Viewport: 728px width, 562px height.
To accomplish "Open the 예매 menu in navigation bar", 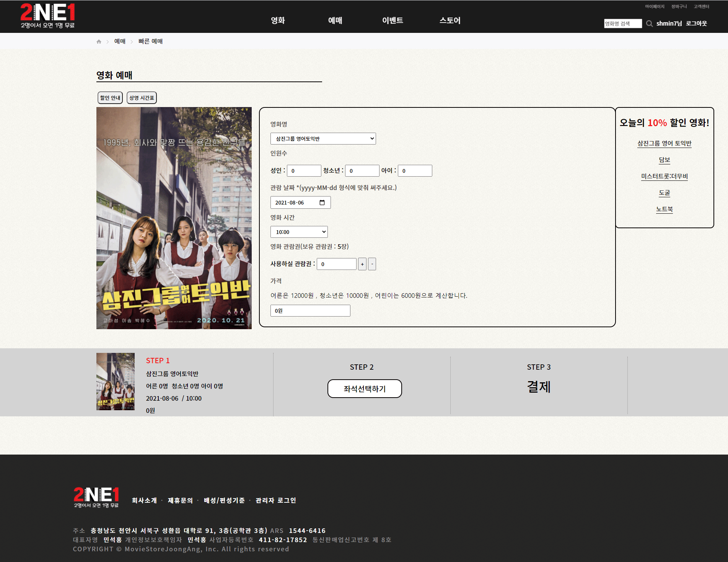I will pyautogui.click(x=335, y=21).
